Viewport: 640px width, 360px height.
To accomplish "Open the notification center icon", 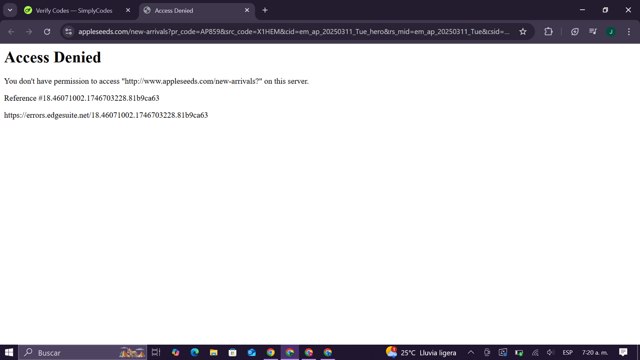I will pos(623,352).
